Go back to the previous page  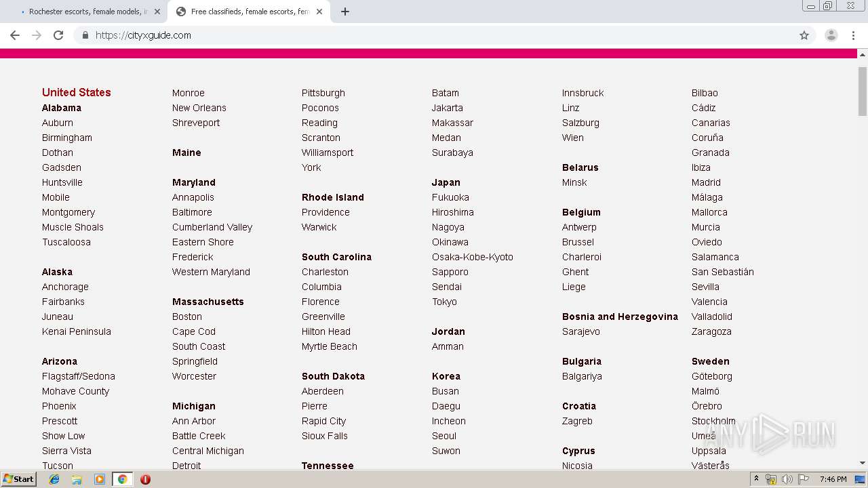[15, 35]
